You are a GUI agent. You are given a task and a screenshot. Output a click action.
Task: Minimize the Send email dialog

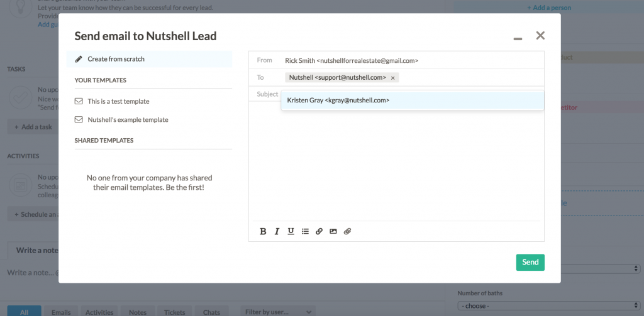[x=518, y=38]
